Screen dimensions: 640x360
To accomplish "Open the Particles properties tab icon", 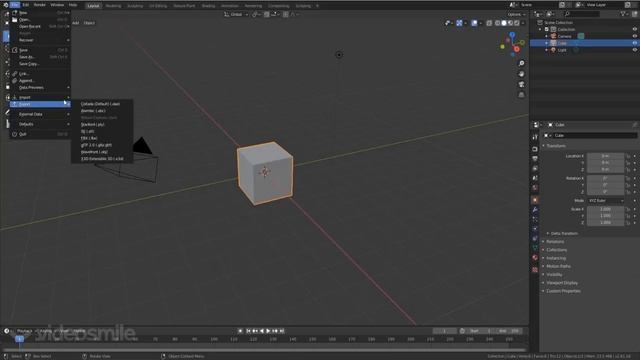I will 535,220.
